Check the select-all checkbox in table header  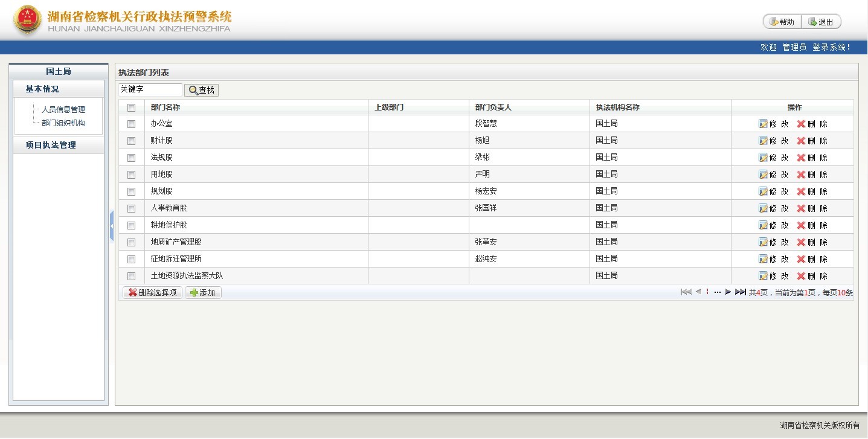(131, 107)
